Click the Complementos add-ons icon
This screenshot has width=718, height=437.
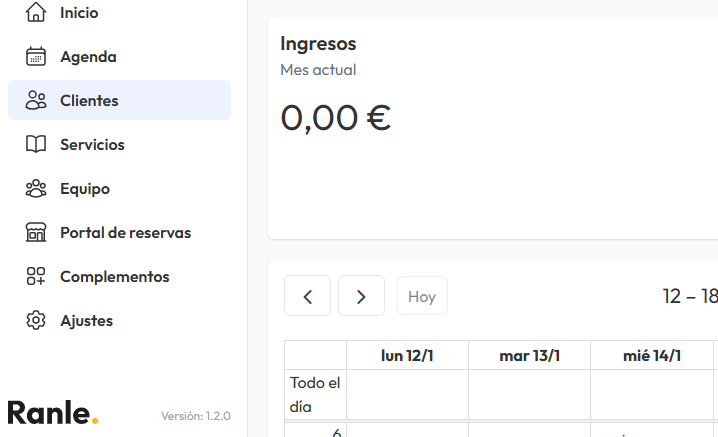point(36,277)
